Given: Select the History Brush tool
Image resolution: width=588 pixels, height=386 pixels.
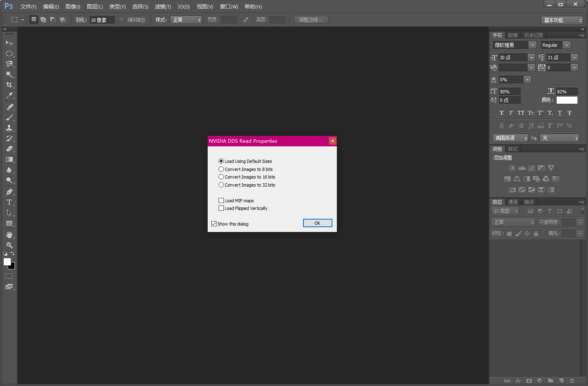Looking at the screenshot, I should tap(9, 138).
